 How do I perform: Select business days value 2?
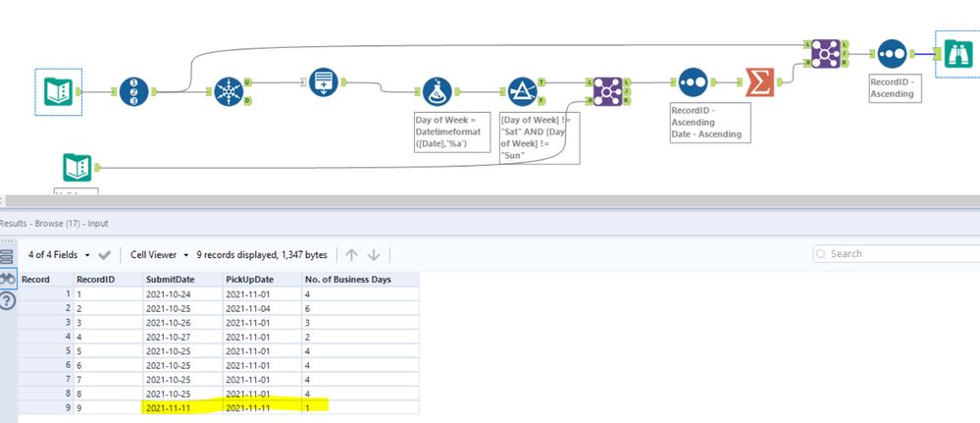click(360, 336)
